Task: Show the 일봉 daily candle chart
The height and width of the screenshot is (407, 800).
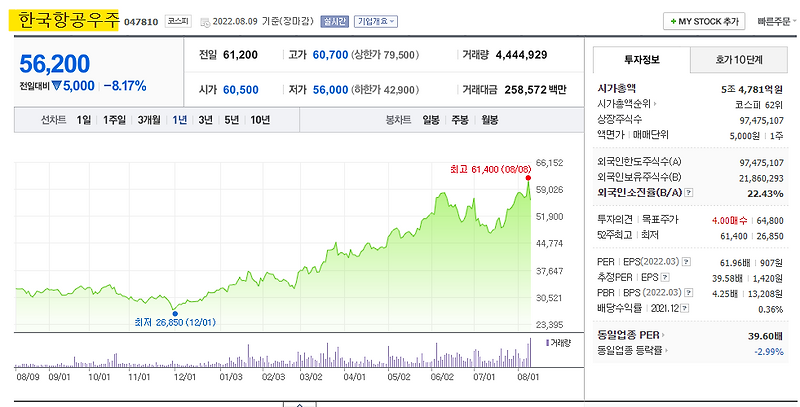Action: pyautogui.click(x=431, y=120)
